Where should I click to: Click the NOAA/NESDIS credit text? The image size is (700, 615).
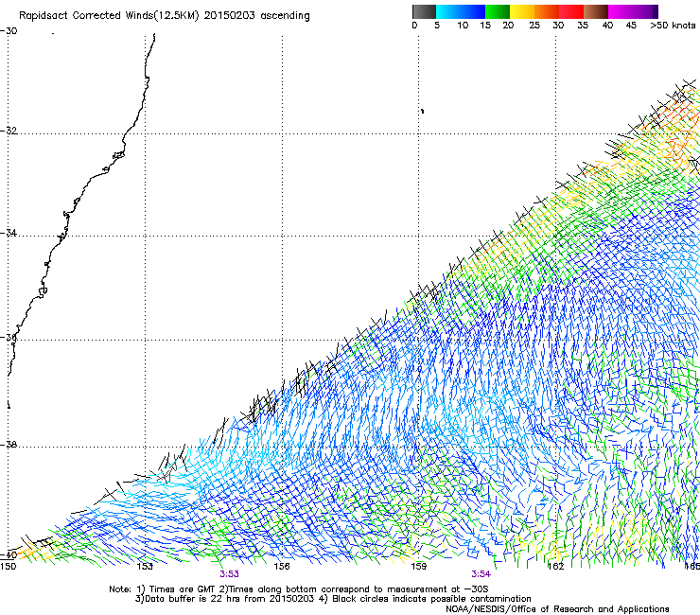[x=557, y=609]
